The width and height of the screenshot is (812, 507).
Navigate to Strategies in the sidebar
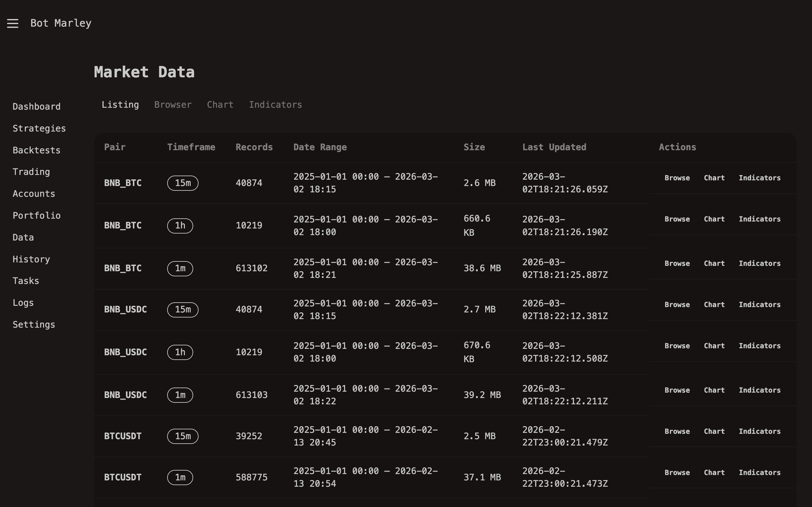click(x=39, y=128)
